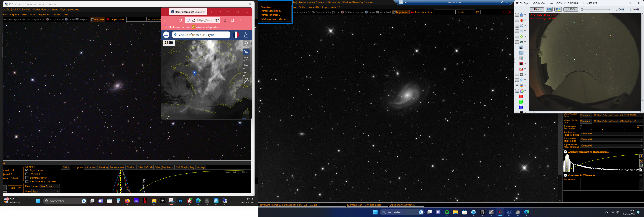Collapse the Contrôles du Télescope panel

coord(565,175)
